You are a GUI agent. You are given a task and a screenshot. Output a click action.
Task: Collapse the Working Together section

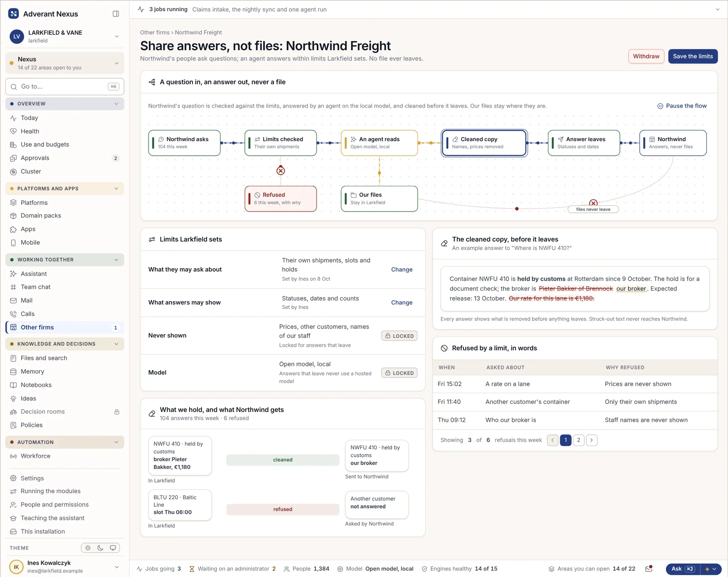tap(65, 260)
